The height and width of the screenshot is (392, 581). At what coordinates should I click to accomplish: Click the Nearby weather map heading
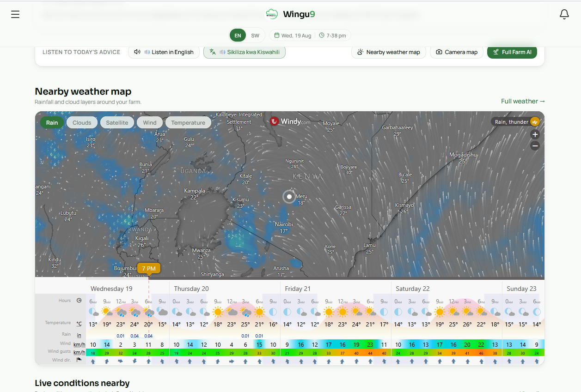tap(83, 91)
